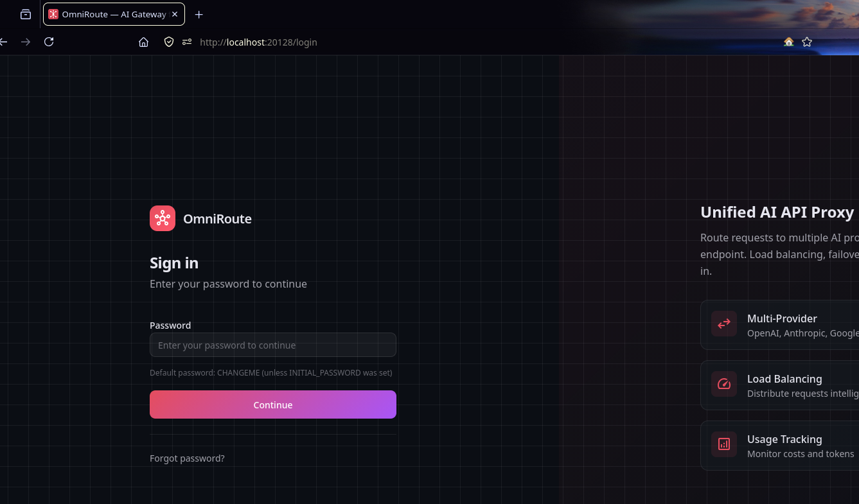Go back with the browser back arrow
The height and width of the screenshot is (504, 859).
(x=3, y=42)
